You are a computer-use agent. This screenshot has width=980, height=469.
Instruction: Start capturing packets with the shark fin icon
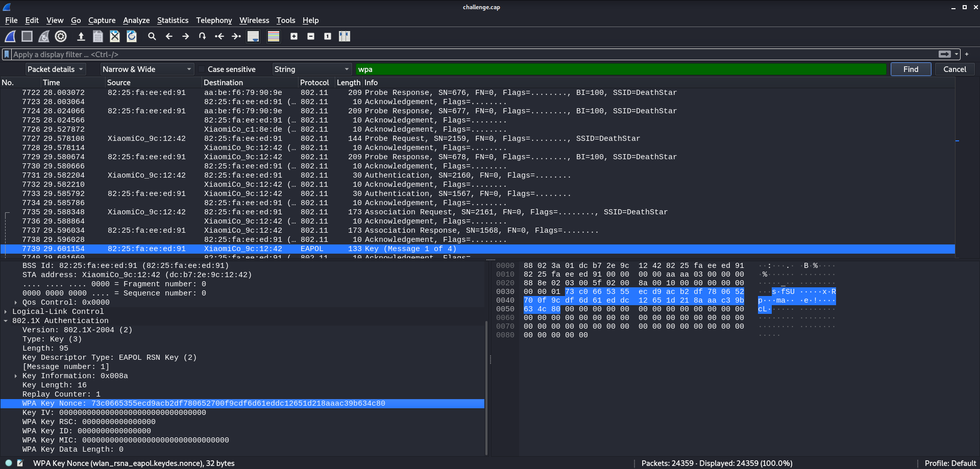(10, 36)
